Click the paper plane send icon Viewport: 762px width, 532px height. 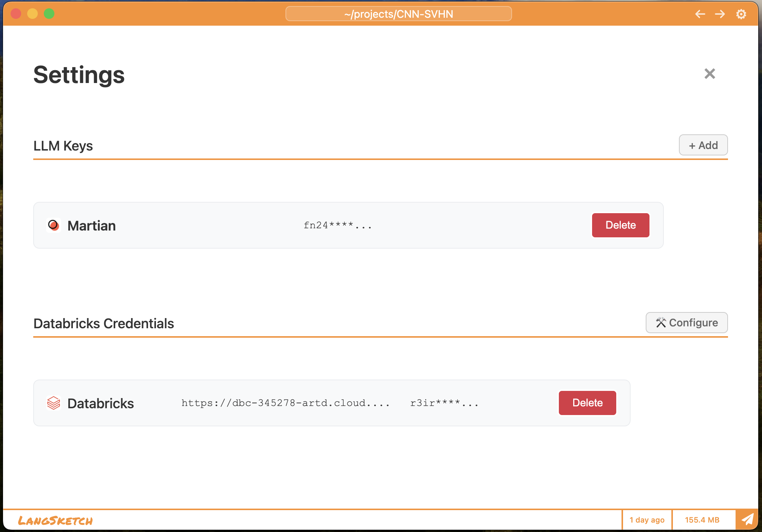747,520
